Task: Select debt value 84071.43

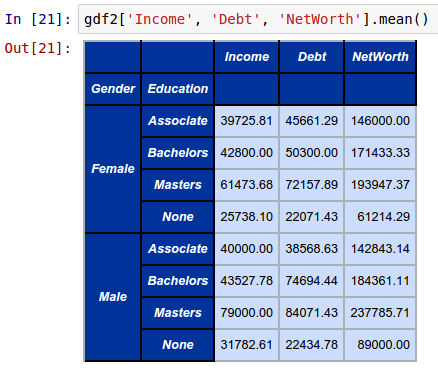Action: (312, 313)
